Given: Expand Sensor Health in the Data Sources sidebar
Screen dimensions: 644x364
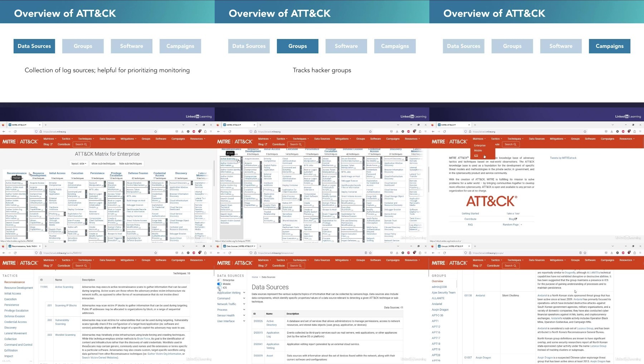Looking at the screenshot, I should tap(244, 315).
